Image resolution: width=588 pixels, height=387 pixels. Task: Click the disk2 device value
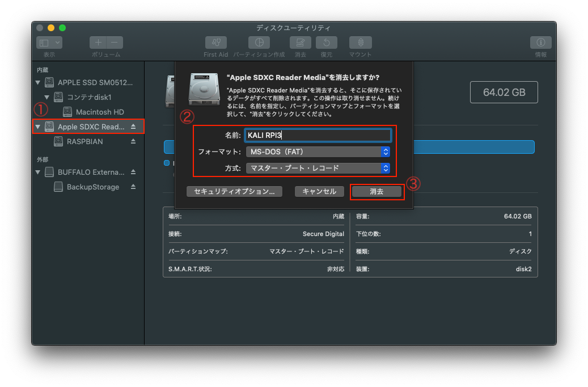point(523,269)
